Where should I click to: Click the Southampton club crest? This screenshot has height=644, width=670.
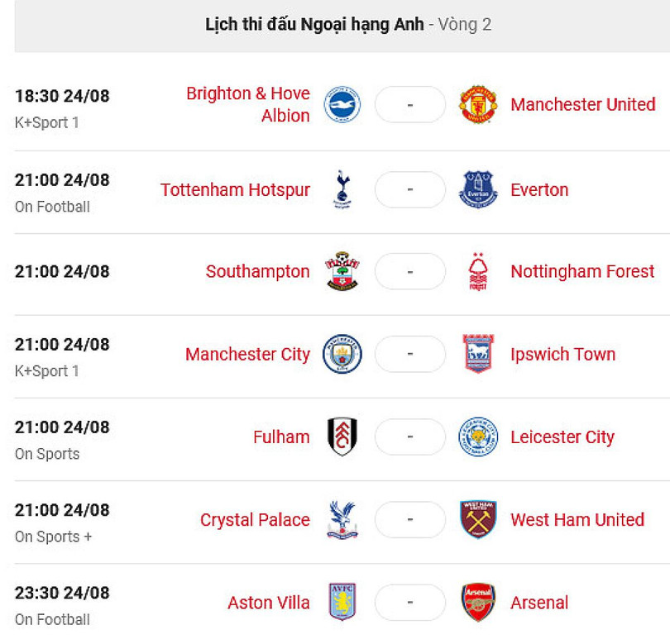click(x=342, y=272)
